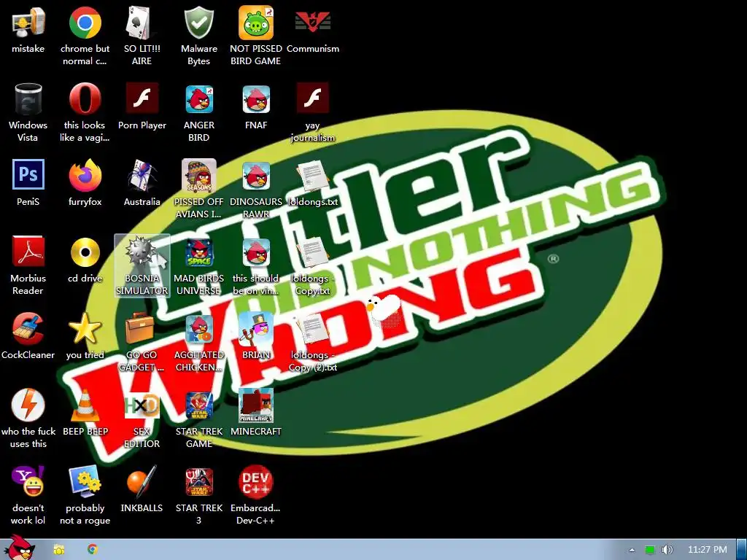747x560 pixels.
Task: Launch 'CockCleaner' CCleaner icon
Action: tap(28, 329)
